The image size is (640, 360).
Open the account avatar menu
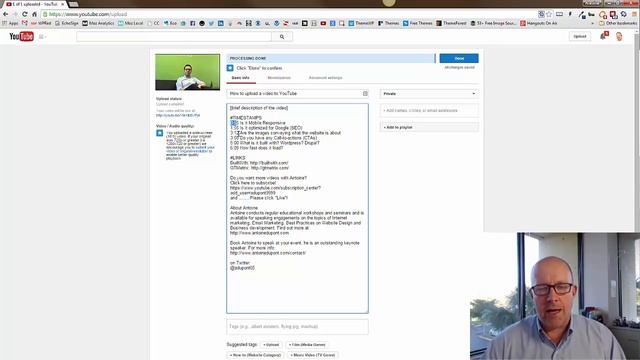(619, 36)
